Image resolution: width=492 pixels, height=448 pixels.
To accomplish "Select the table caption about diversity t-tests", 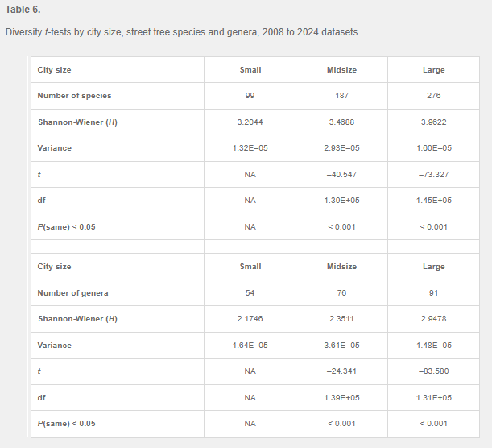I will point(183,32).
